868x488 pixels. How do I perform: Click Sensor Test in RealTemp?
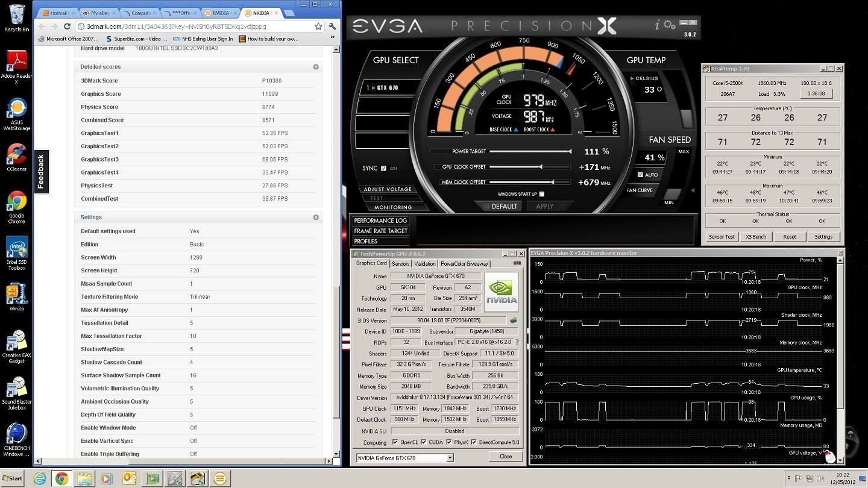coord(722,237)
